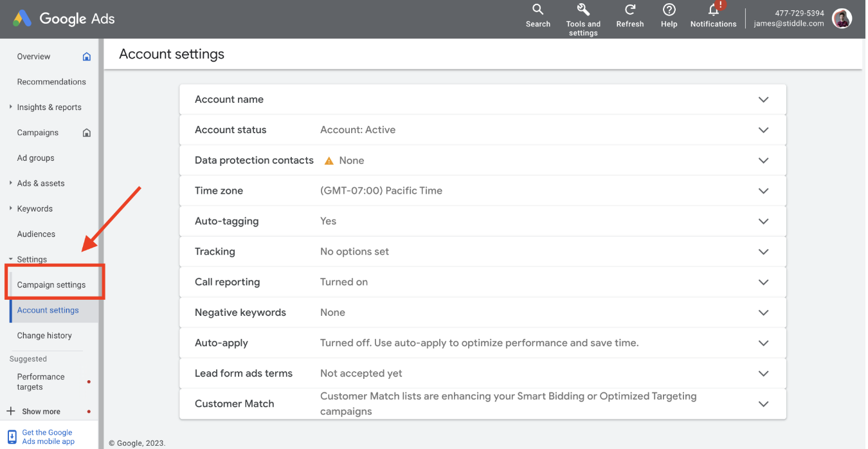The width and height of the screenshot is (868, 449).
Task: Click the user profile avatar
Action: pos(842,19)
